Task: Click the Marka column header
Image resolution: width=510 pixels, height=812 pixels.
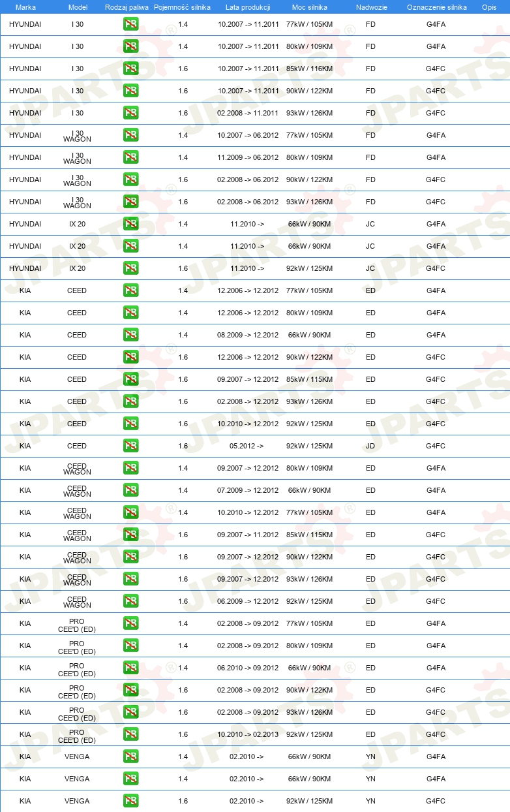Action: pos(25,7)
